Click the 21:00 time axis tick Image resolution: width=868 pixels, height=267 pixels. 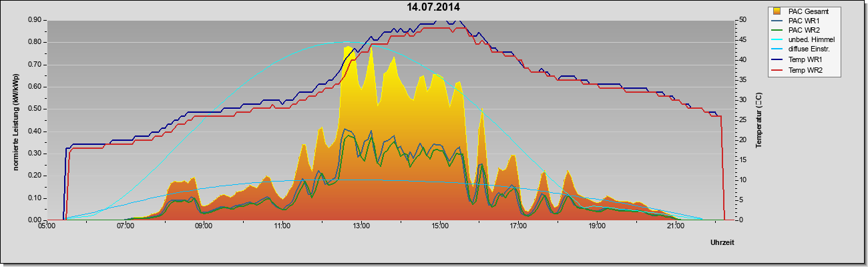click(x=675, y=227)
